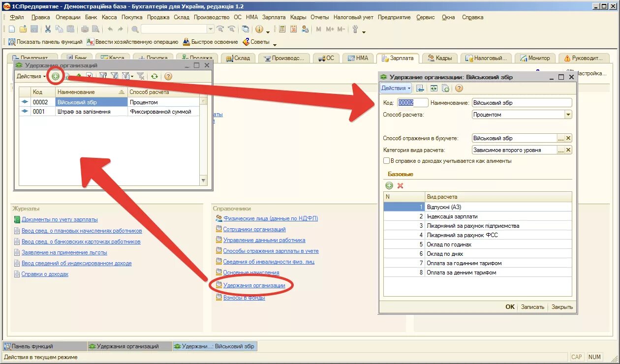Switch to Панель функций in bottom window bar
This screenshot has height=364, width=620.
point(44,346)
